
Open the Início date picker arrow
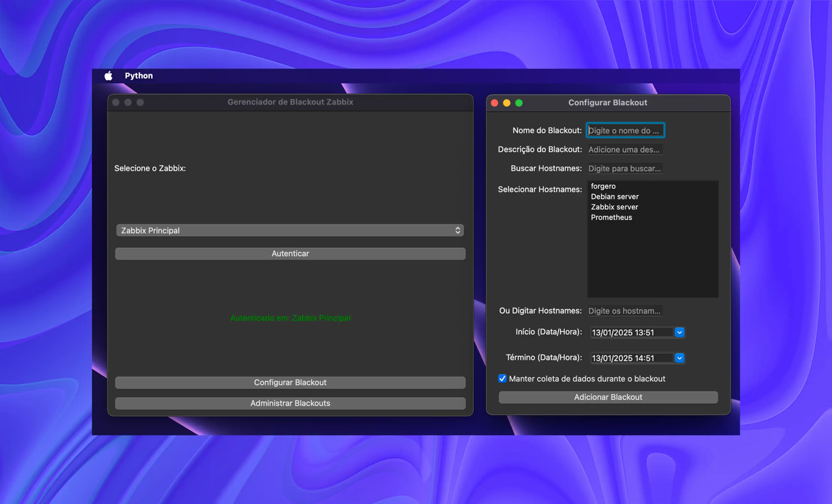click(679, 332)
